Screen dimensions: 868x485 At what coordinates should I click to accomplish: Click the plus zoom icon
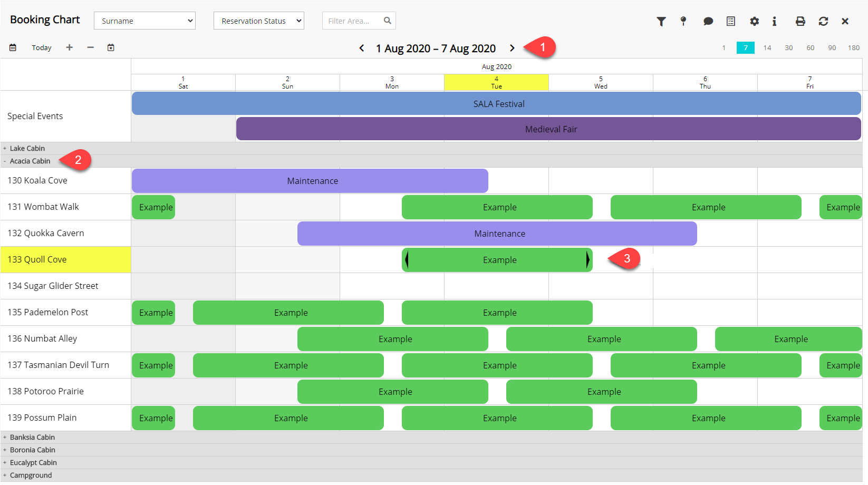[69, 47]
